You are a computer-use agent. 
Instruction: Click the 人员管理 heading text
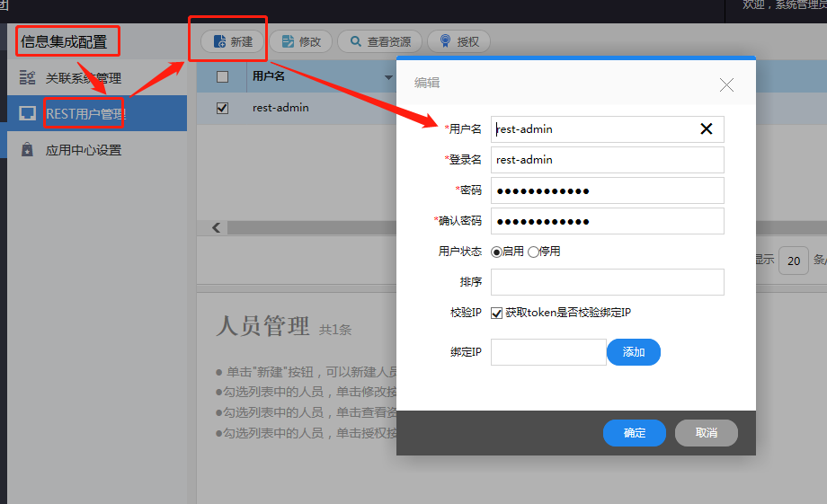click(262, 326)
